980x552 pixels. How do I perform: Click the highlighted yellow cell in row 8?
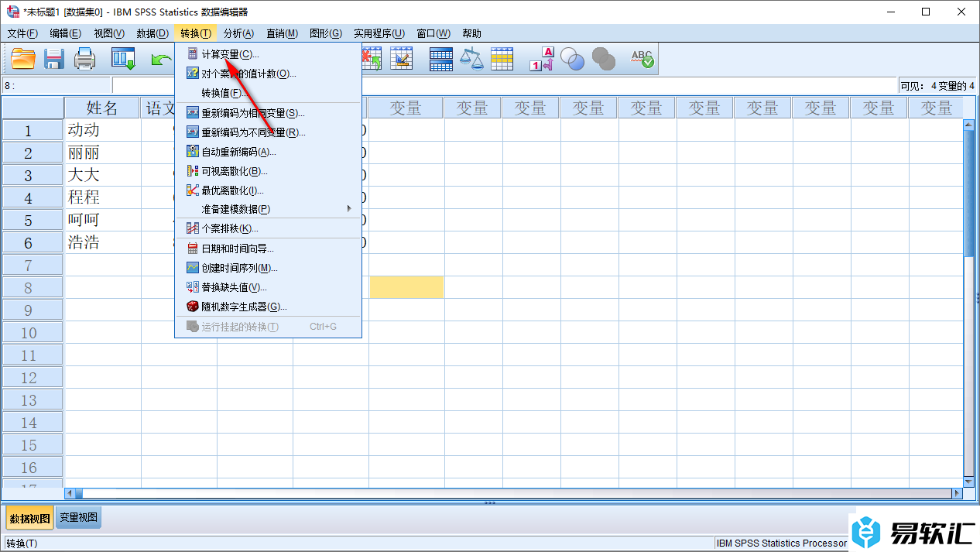406,287
